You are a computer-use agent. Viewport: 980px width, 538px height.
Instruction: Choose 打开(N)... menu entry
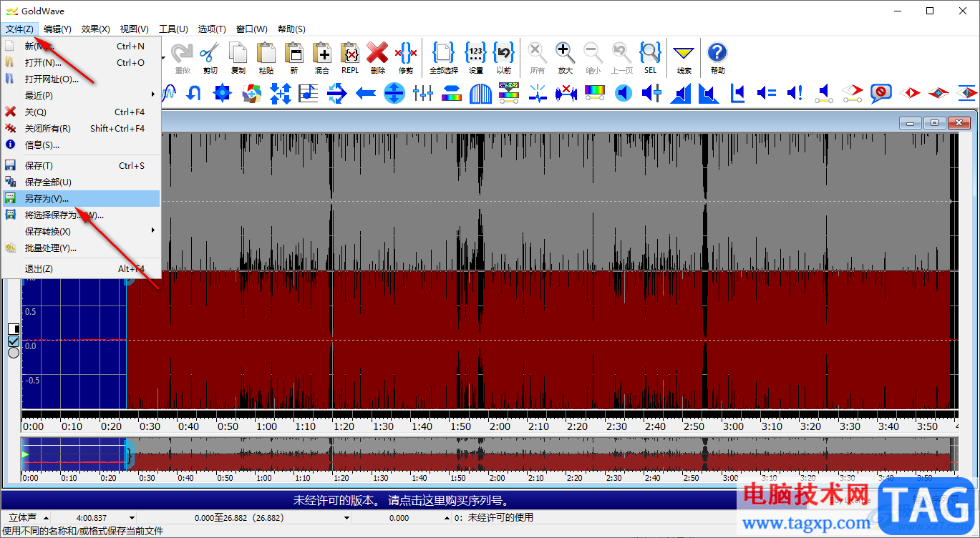point(81,62)
